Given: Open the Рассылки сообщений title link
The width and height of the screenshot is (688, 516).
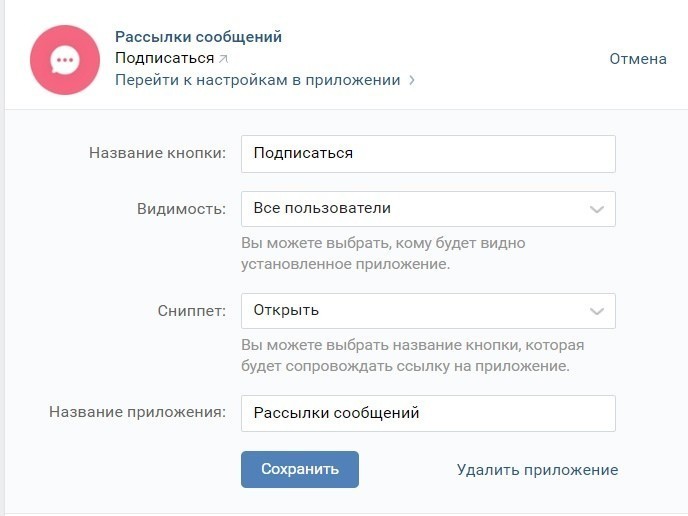Looking at the screenshot, I should [x=198, y=37].
